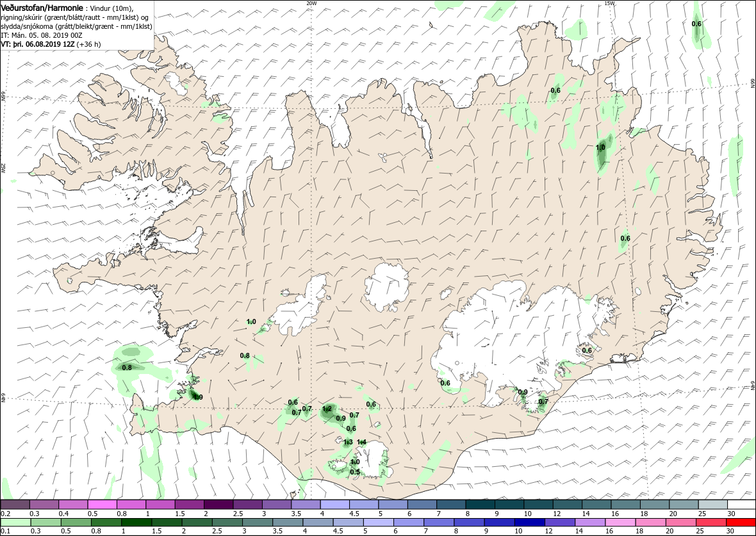This screenshot has width=756, height=536.
Task: Click the 20W longitude label at top
Action: coord(311,3)
